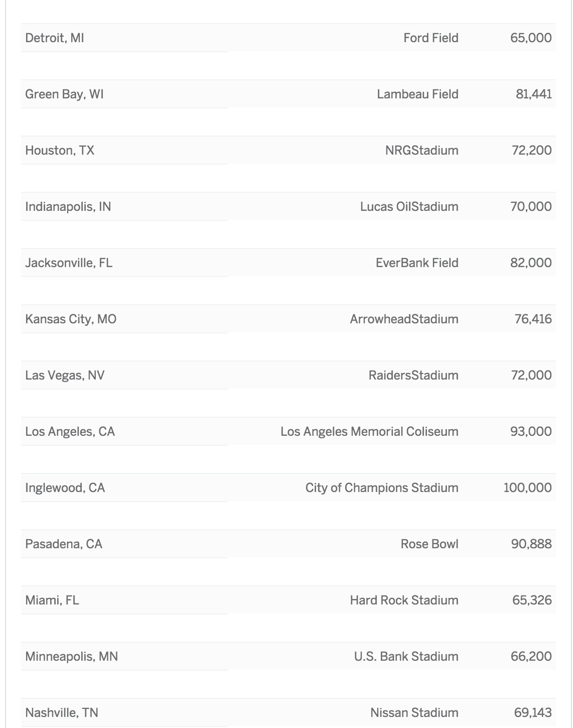Select the Ford Field stadium cell
This screenshot has height=728, width=573.
[x=431, y=38]
